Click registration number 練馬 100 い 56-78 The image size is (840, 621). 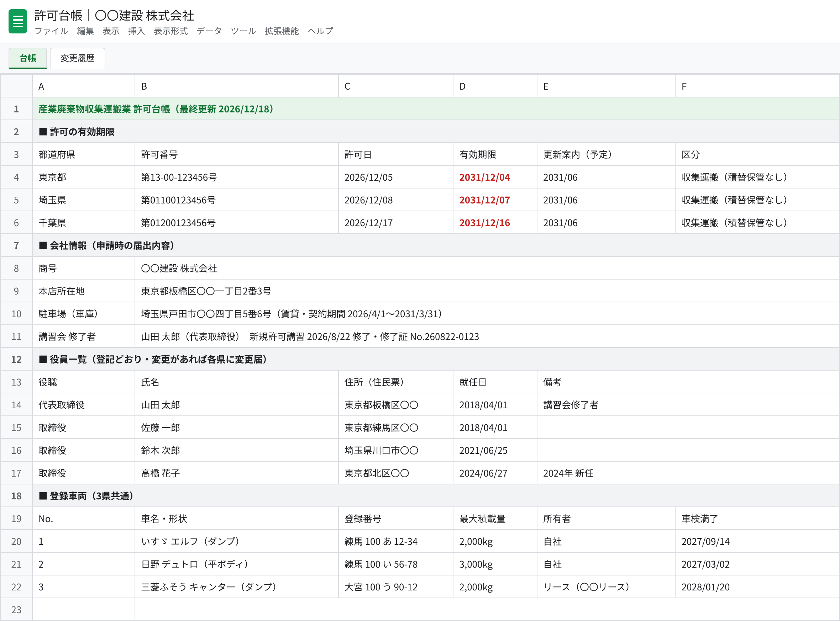pos(396,564)
